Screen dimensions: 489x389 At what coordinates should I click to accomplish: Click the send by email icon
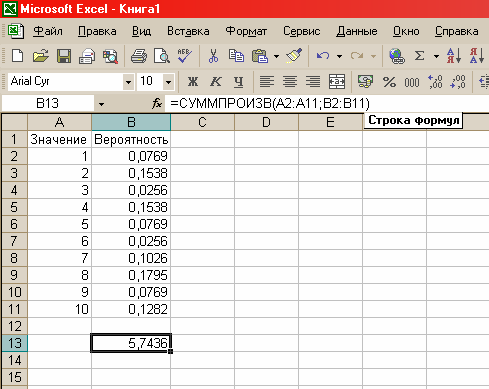point(87,56)
